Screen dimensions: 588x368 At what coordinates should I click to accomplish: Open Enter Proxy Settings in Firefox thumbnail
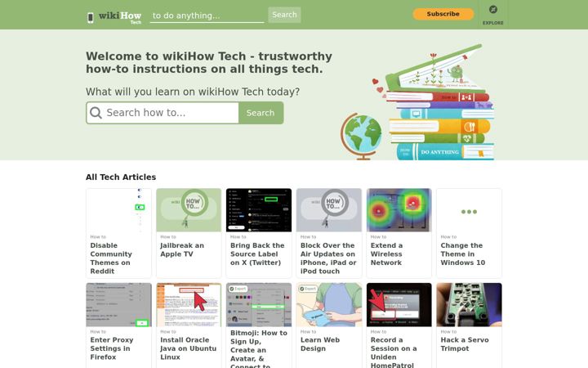[118, 304]
